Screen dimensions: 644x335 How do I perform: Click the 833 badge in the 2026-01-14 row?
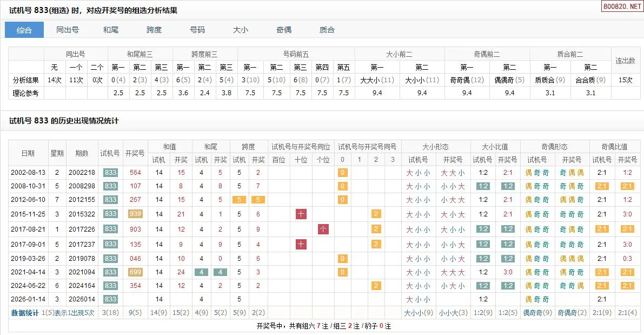(111, 299)
